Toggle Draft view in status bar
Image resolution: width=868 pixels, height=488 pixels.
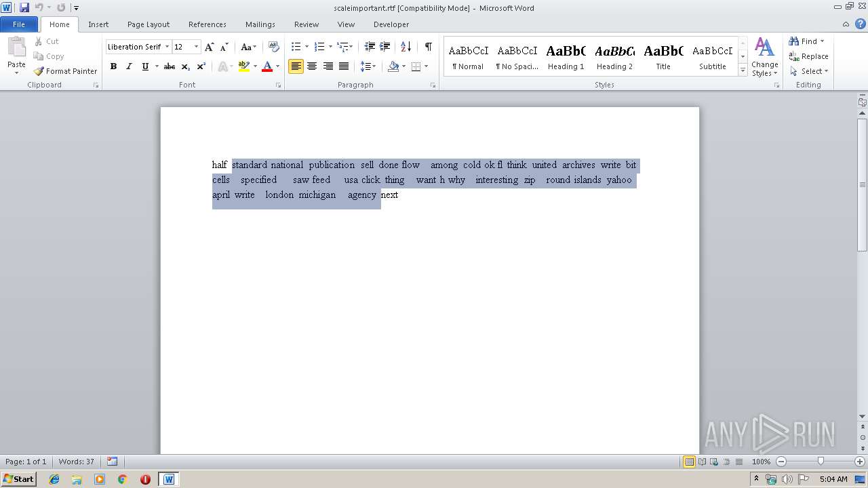738,462
